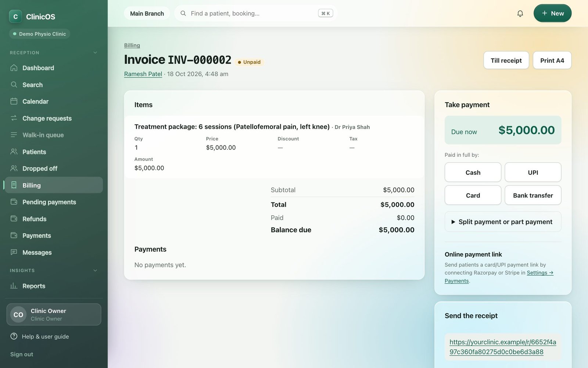588x368 pixels.
Task: Click the Calendar icon in sidebar
Action: click(14, 101)
